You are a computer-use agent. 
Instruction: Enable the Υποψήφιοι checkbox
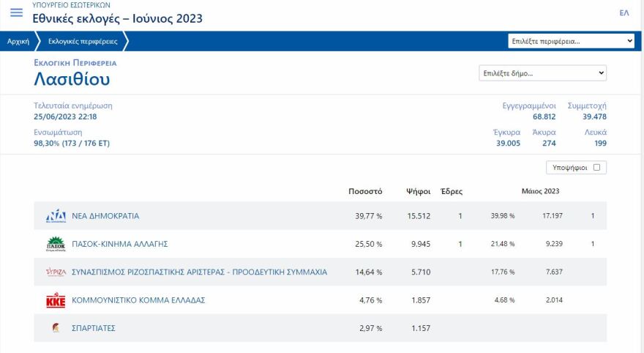coord(596,168)
